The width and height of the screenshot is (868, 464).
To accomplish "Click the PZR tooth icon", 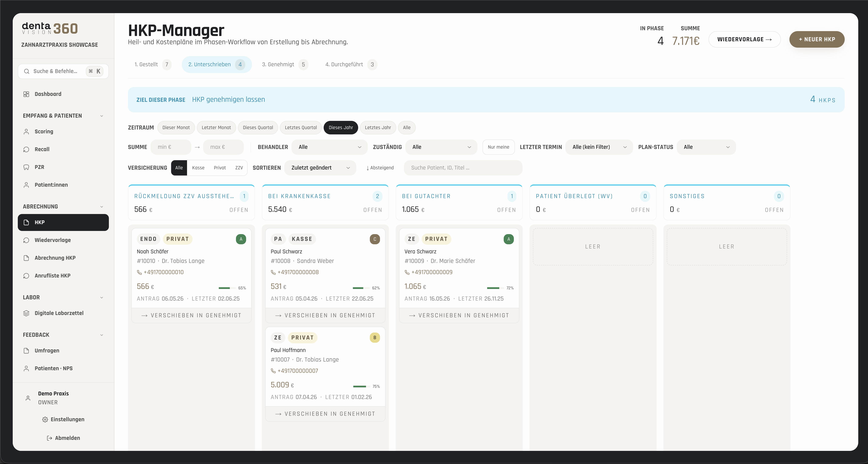I will 26,167.
